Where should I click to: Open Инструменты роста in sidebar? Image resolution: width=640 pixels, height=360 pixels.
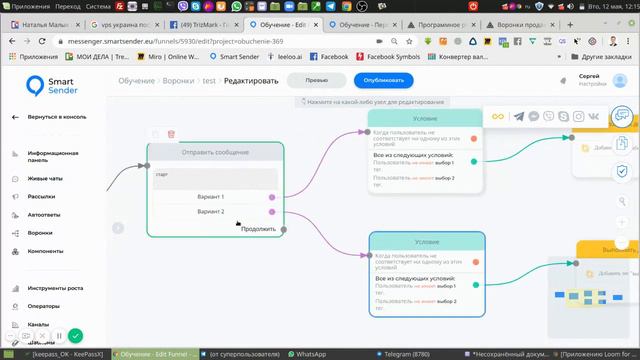(x=55, y=288)
